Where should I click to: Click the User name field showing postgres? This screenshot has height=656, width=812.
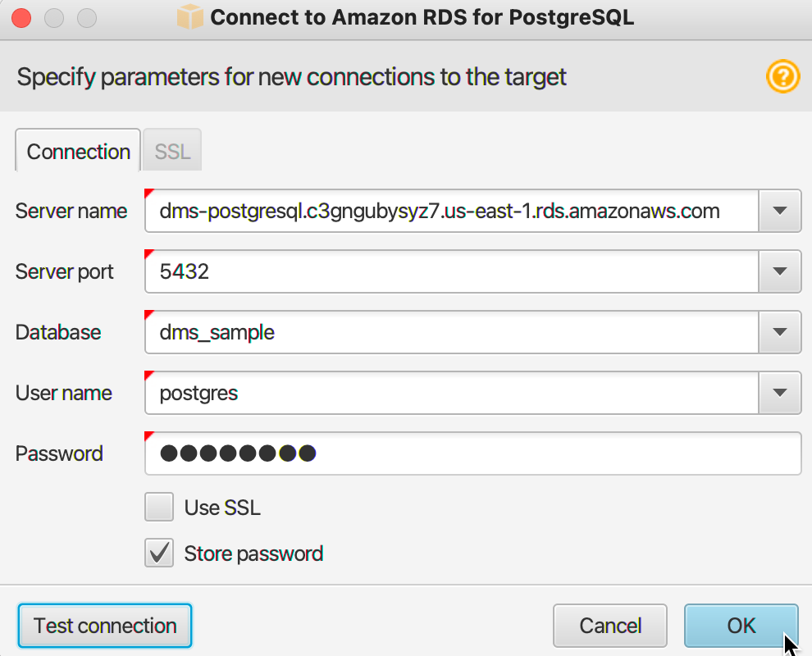452,393
